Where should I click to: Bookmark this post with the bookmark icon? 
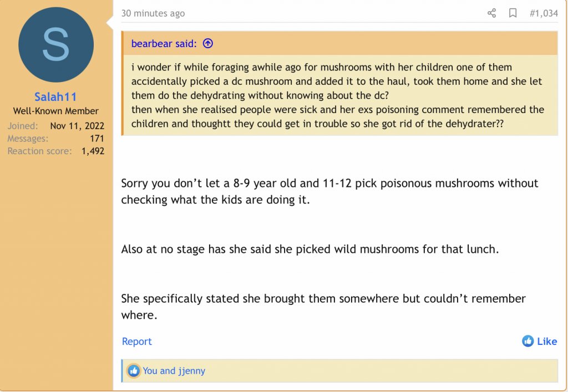[513, 13]
